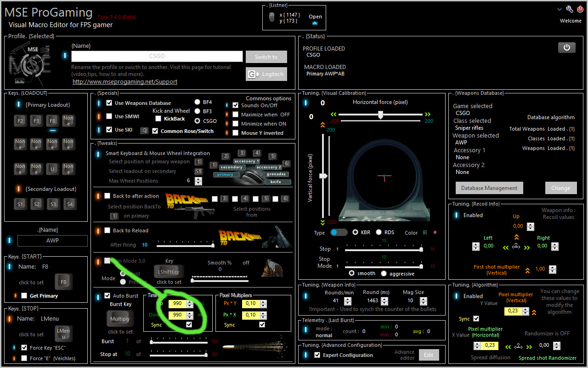
Task: Toggle Use Weapons Database checkbox
Action: click(109, 103)
